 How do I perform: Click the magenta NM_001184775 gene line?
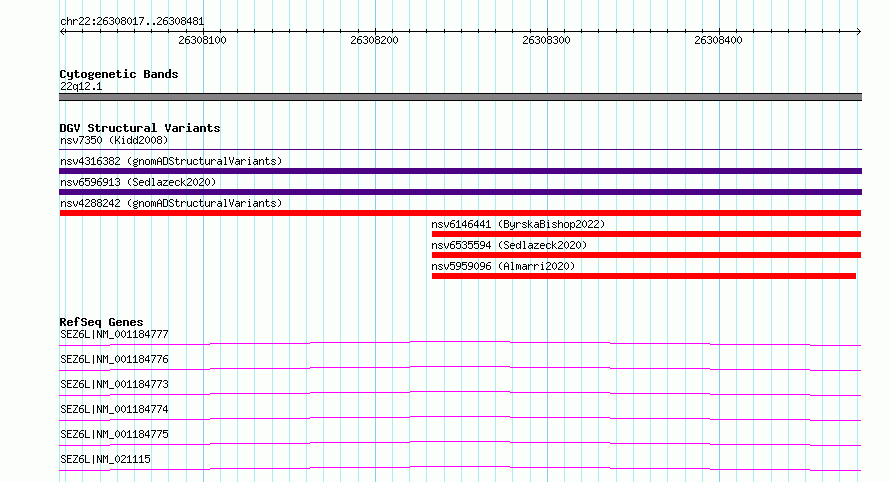click(460, 443)
